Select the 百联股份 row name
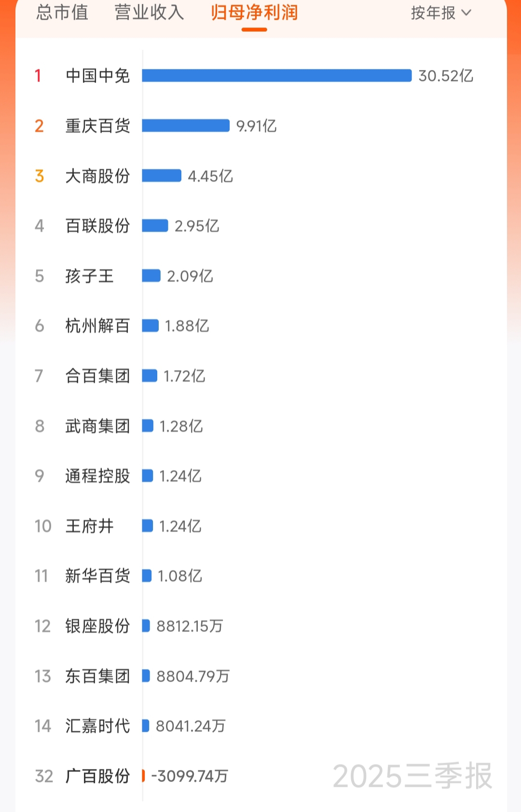The image size is (521, 812). 97,226
